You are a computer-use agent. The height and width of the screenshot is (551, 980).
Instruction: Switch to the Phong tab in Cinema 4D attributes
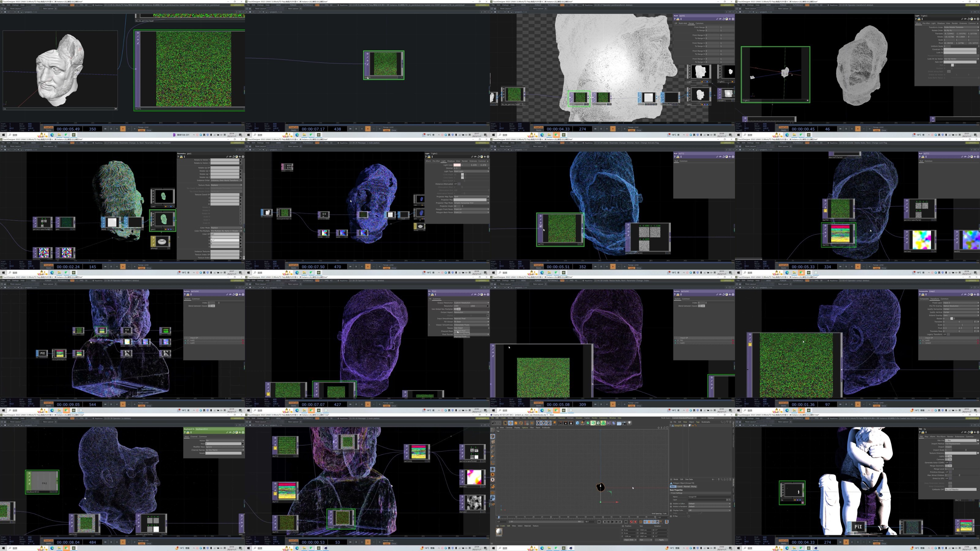694,486
